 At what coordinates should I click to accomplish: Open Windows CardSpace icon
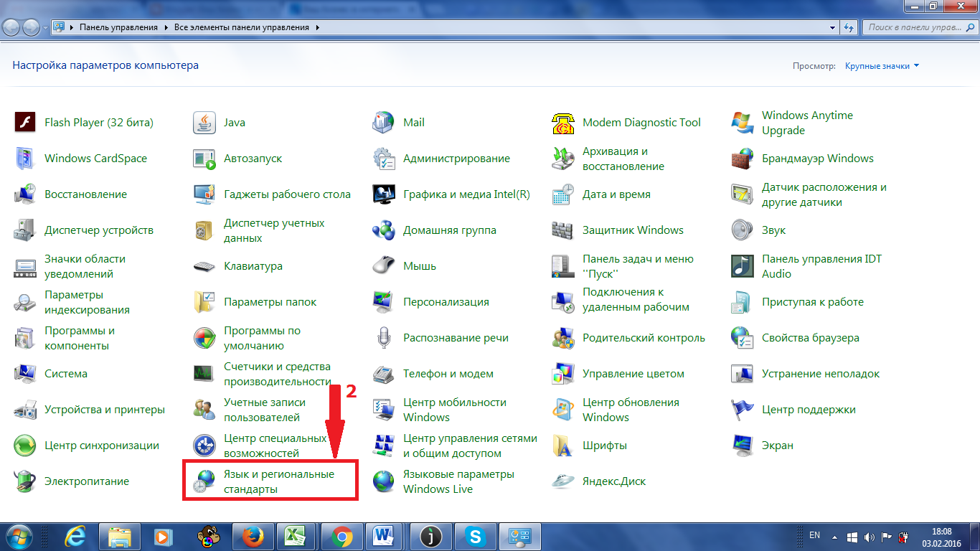pyautogui.click(x=25, y=159)
